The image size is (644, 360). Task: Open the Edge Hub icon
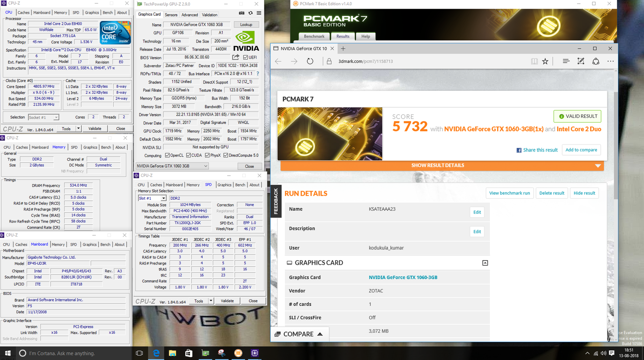[566, 61]
